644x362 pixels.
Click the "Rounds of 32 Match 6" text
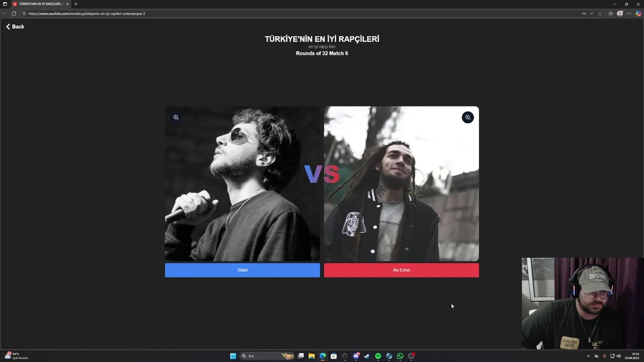322,53
